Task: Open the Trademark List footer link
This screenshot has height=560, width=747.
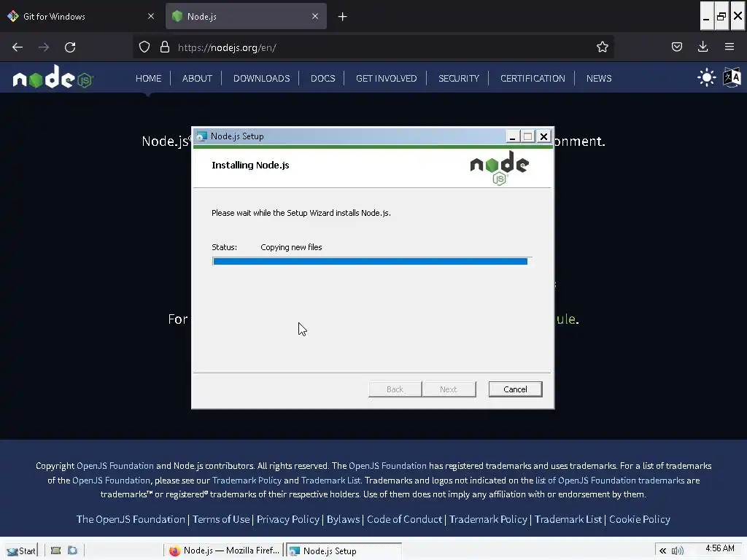Action: [568, 519]
